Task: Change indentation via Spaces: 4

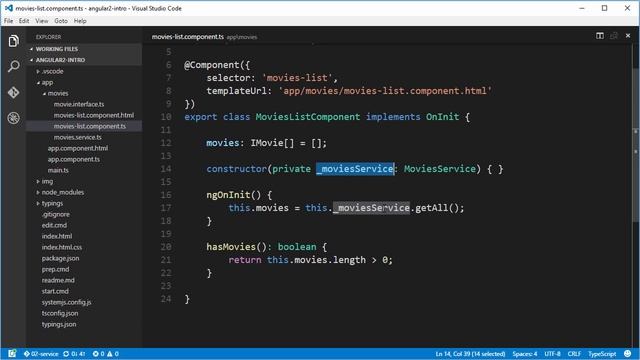Action: click(x=524, y=354)
